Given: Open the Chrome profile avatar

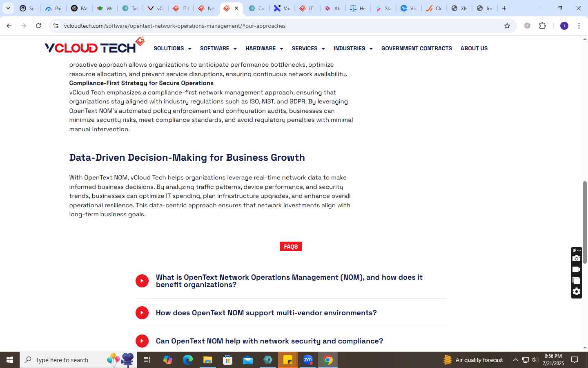Looking at the screenshot, I should pyautogui.click(x=564, y=26).
